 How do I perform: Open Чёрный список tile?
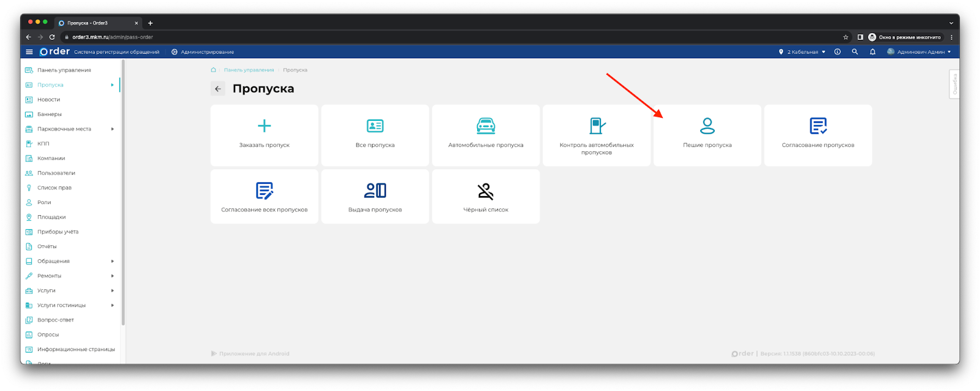coord(486,197)
